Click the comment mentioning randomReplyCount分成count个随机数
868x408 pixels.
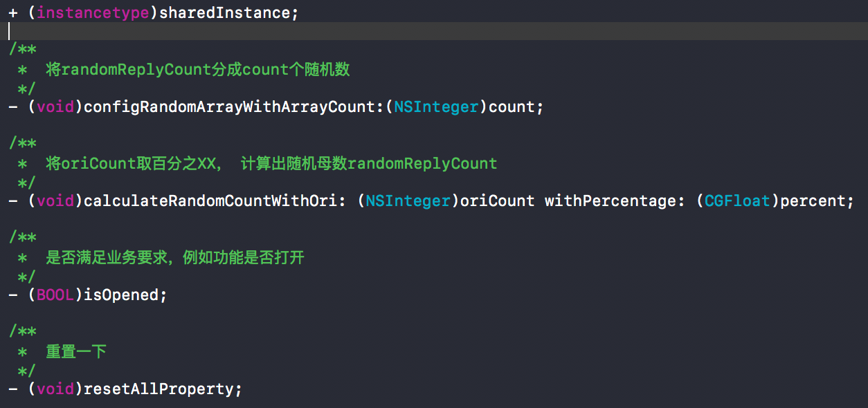coord(198,69)
